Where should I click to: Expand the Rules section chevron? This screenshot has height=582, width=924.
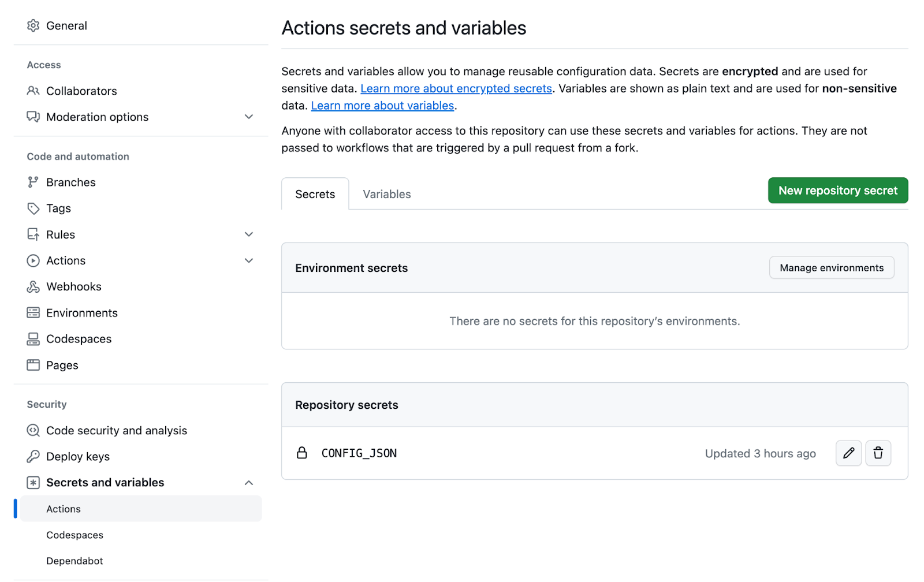(249, 234)
